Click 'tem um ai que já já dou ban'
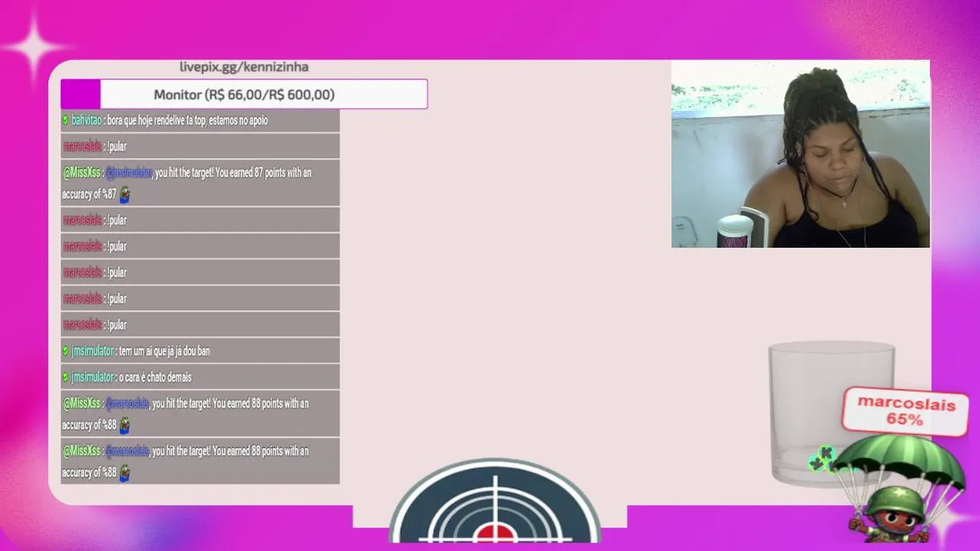Image resolution: width=980 pixels, height=551 pixels. click(x=164, y=351)
